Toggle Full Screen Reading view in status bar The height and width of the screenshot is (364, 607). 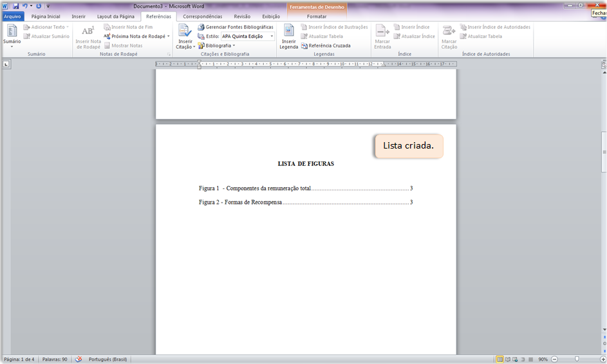(x=507, y=359)
